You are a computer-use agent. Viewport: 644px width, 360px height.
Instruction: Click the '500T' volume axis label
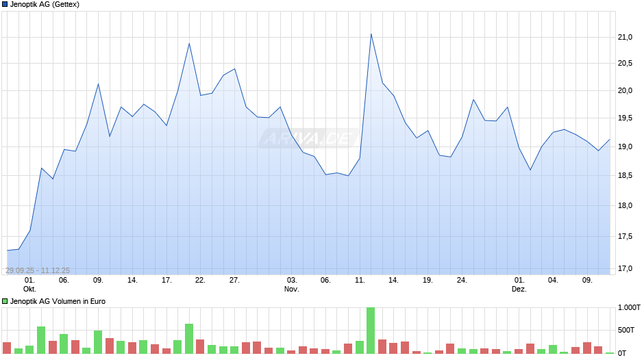[626, 330]
